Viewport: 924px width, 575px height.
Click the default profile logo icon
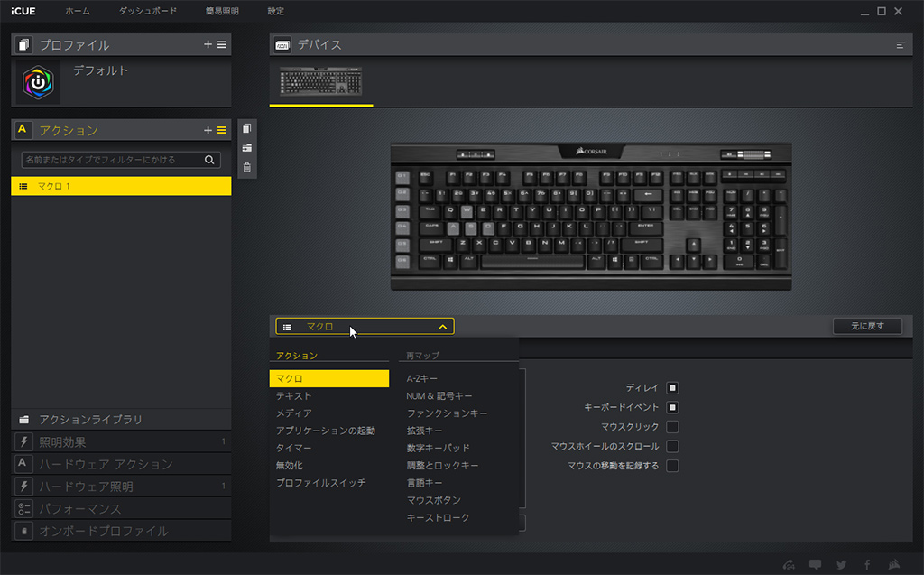(38, 82)
